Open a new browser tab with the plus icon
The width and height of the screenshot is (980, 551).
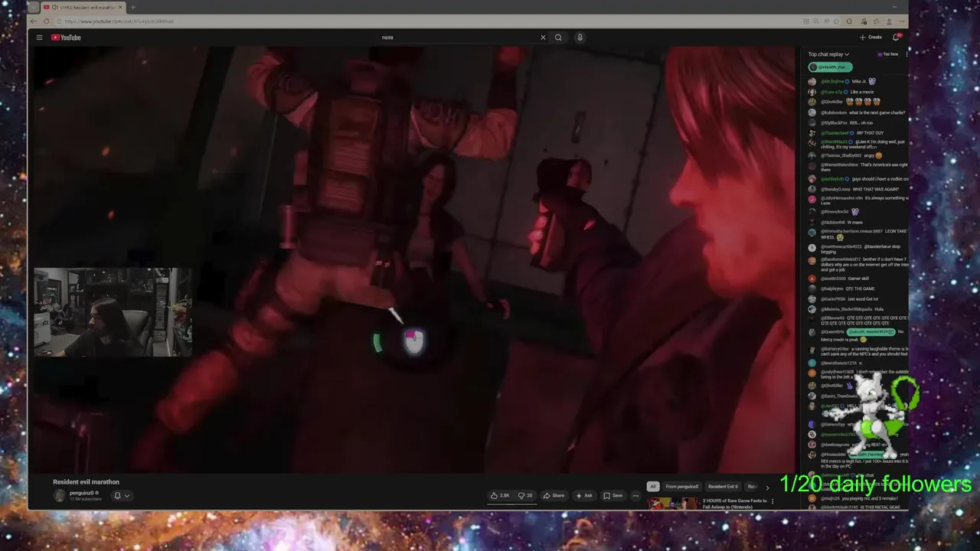pos(132,7)
